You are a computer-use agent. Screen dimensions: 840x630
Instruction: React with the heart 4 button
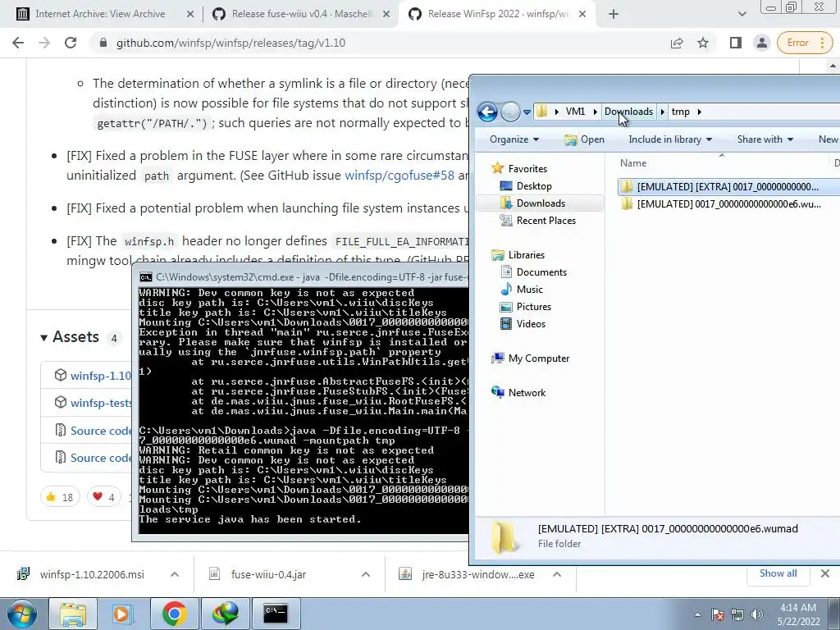(x=104, y=497)
